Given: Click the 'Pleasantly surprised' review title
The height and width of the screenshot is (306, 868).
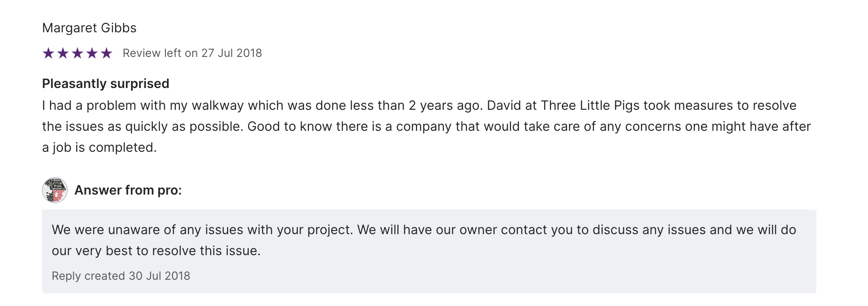Looking at the screenshot, I should click(106, 84).
